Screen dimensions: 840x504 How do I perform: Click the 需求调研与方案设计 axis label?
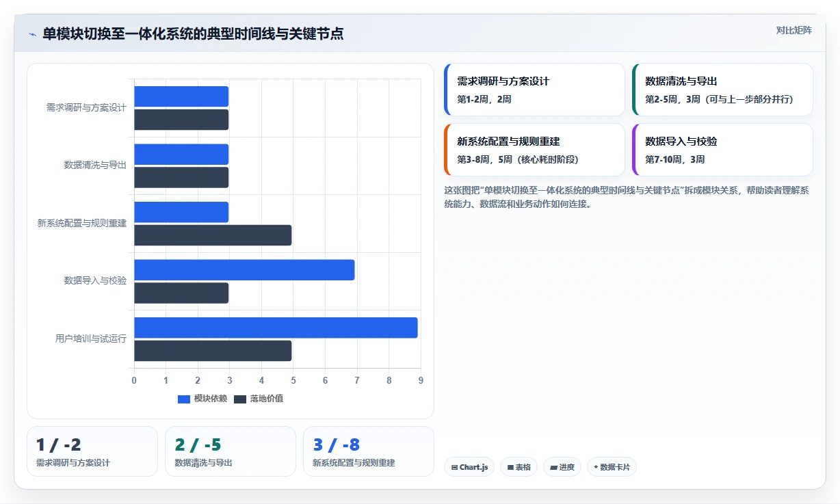tap(86, 107)
